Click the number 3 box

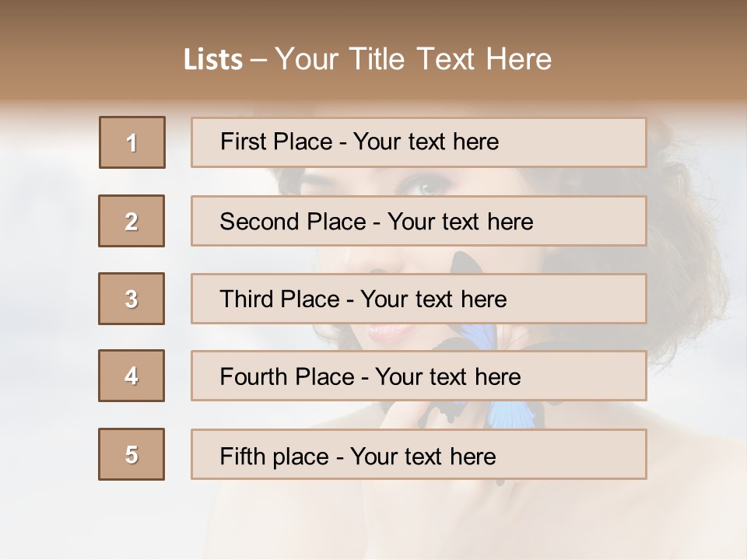132,299
